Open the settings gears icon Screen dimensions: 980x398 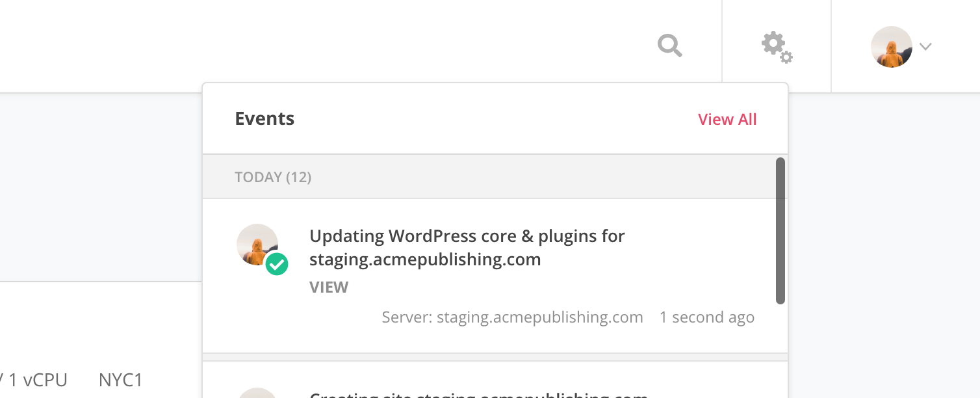point(777,47)
